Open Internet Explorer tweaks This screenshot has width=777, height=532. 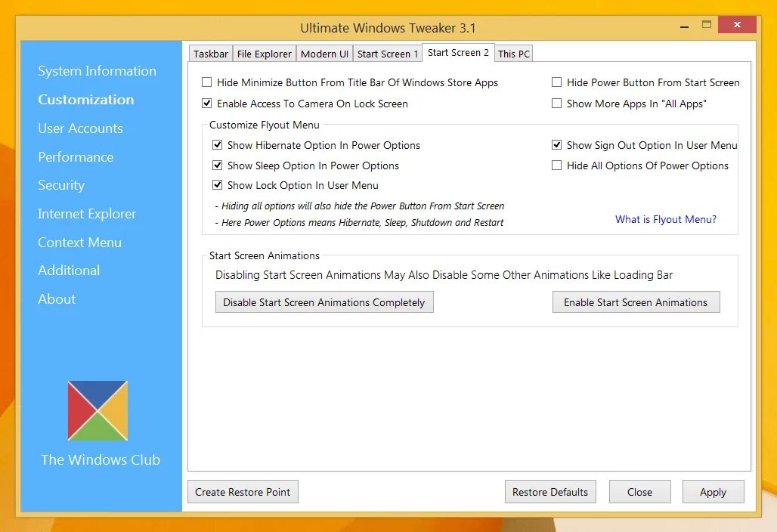pos(87,214)
